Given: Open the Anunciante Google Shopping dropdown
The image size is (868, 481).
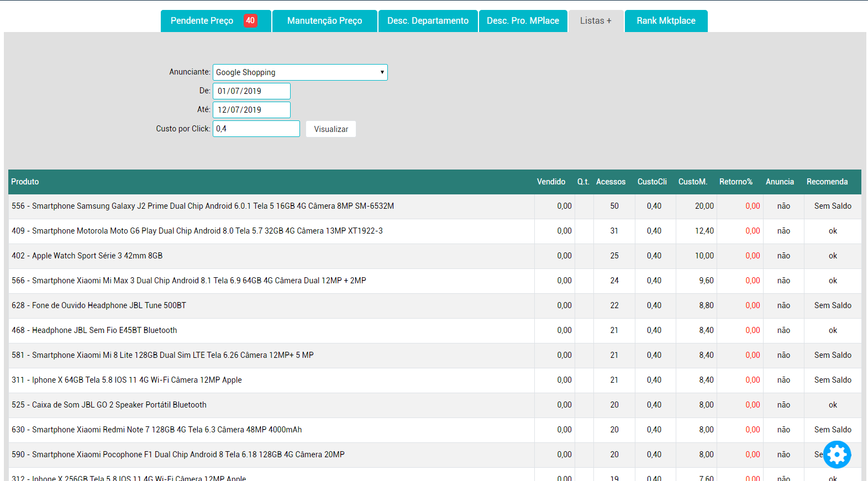Looking at the screenshot, I should pyautogui.click(x=300, y=72).
